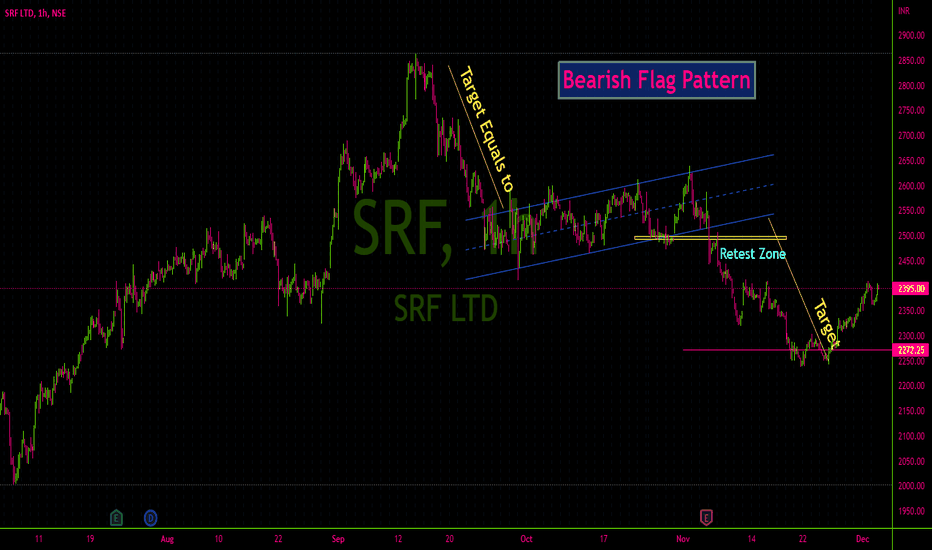The width and height of the screenshot is (932, 550).
Task: Click the Nov label on time axis
Action: click(x=683, y=539)
